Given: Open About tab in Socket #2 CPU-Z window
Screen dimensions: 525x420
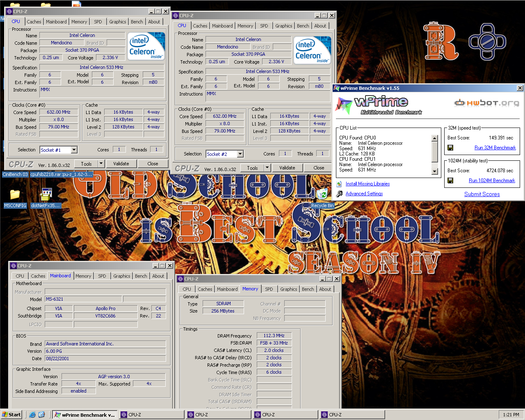Looking at the screenshot, I should point(320,26).
